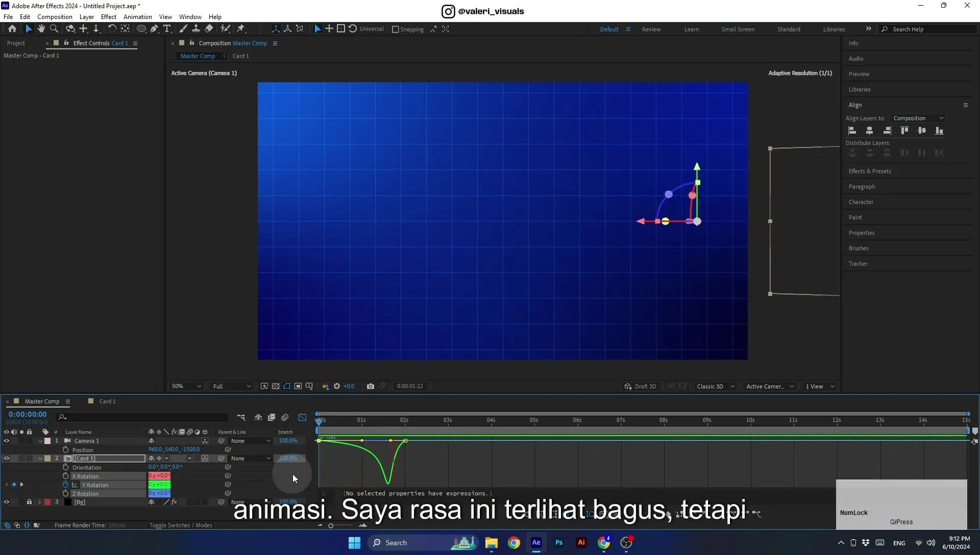Click Align Left icon in Align panel
This screenshot has width=980, height=555.
[852, 131]
